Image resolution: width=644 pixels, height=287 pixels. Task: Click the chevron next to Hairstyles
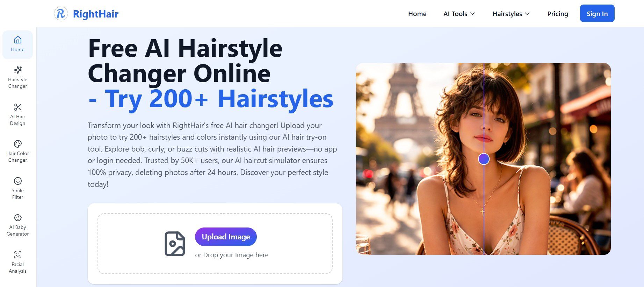click(527, 14)
